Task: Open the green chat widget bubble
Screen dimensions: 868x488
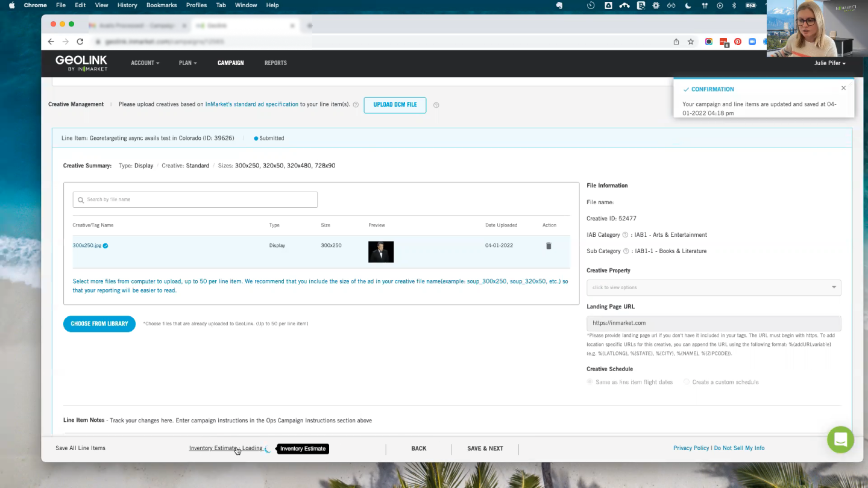Action: coord(840,439)
